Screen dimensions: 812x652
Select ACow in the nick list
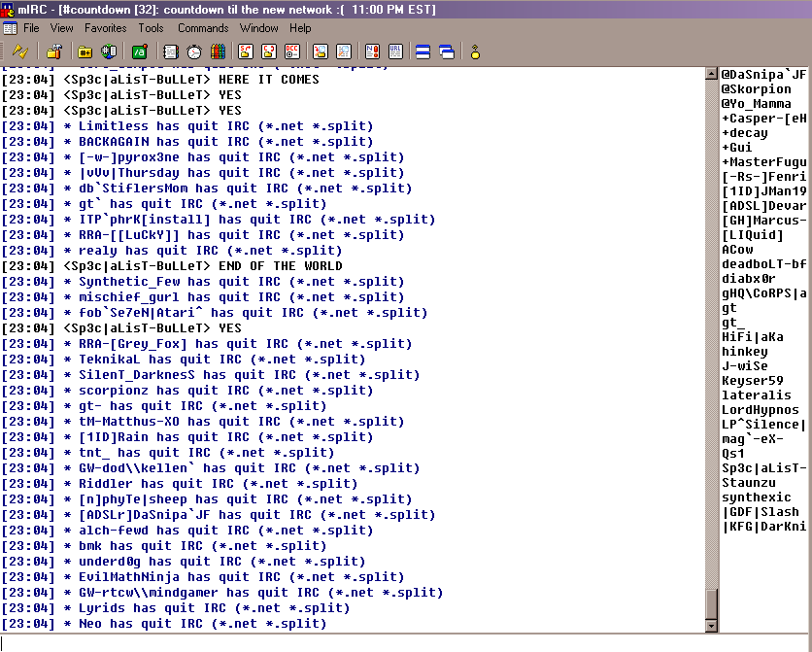737,249
